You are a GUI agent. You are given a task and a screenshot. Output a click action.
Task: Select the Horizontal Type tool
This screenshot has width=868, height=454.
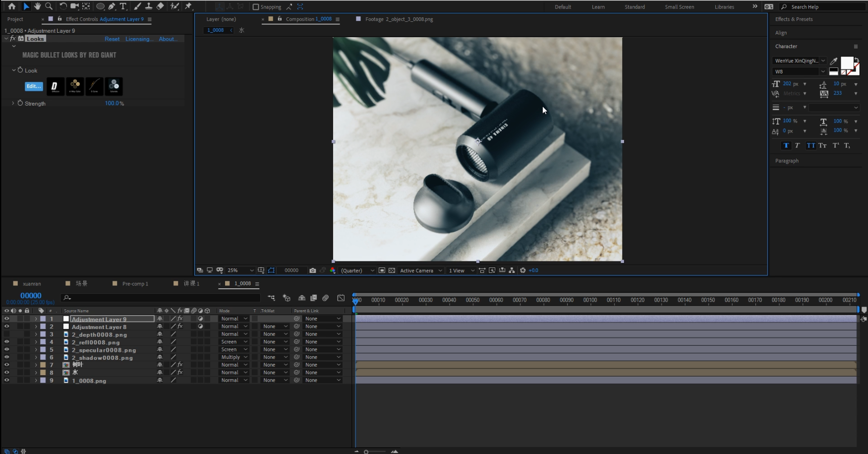coord(123,6)
